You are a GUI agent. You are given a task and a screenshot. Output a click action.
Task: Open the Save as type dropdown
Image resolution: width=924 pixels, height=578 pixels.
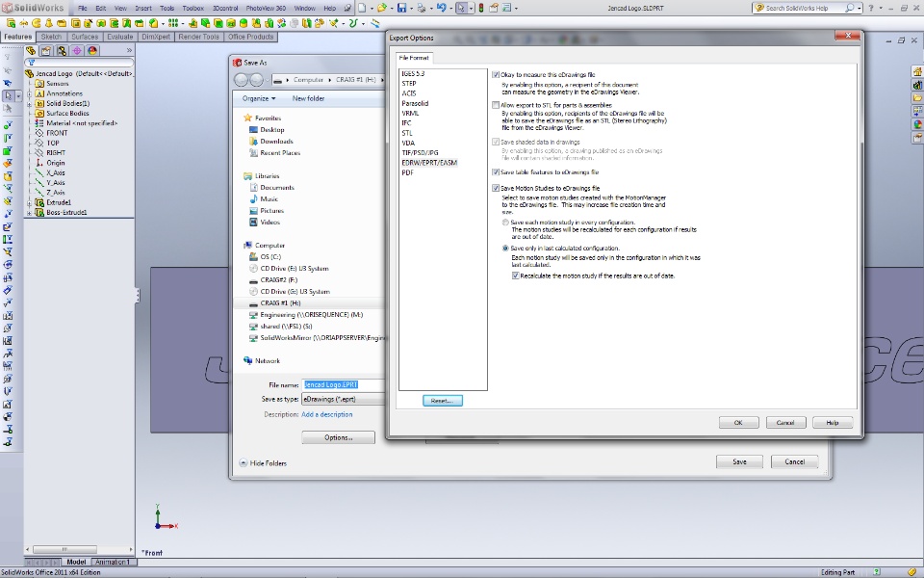[343, 399]
